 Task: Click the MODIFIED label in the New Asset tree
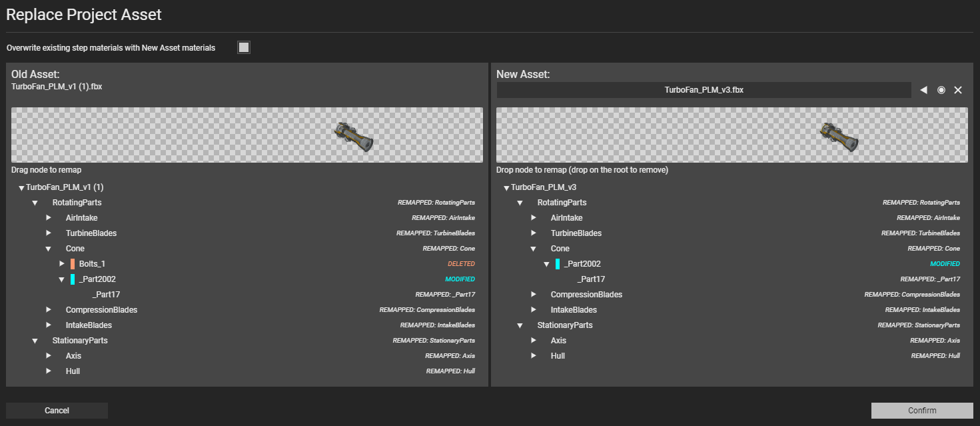pyautogui.click(x=945, y=263)
